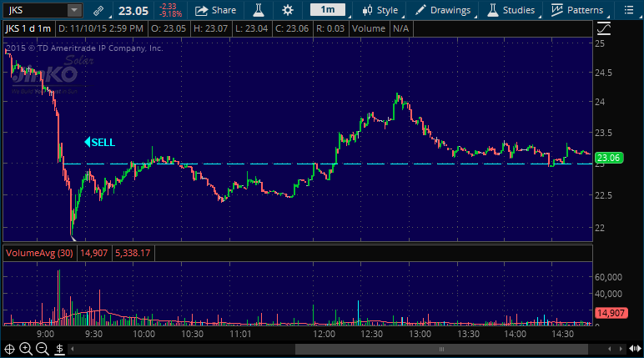Click the flask icon in the top toolbar
This screenshot has width=644, height=358.
pos(259,10)
